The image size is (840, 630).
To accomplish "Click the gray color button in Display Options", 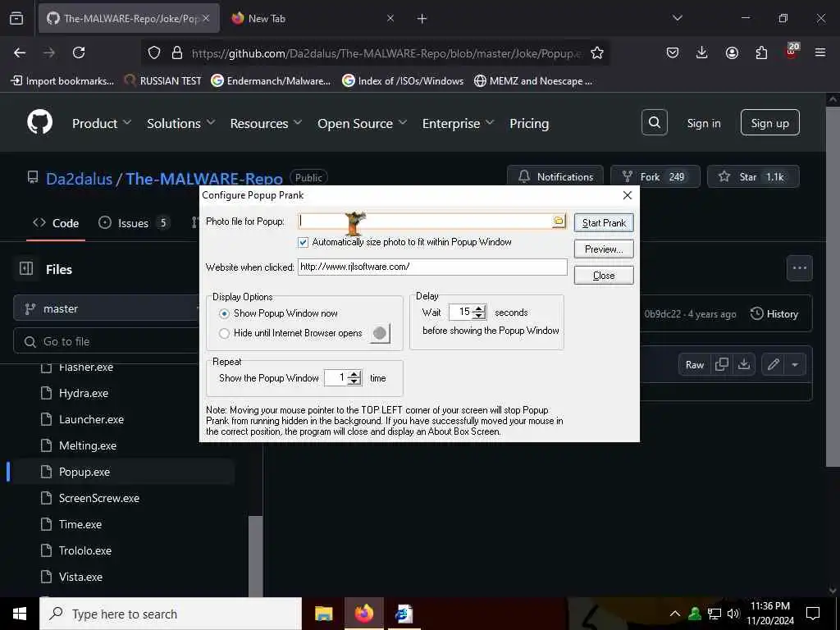I will pos(380,333).
